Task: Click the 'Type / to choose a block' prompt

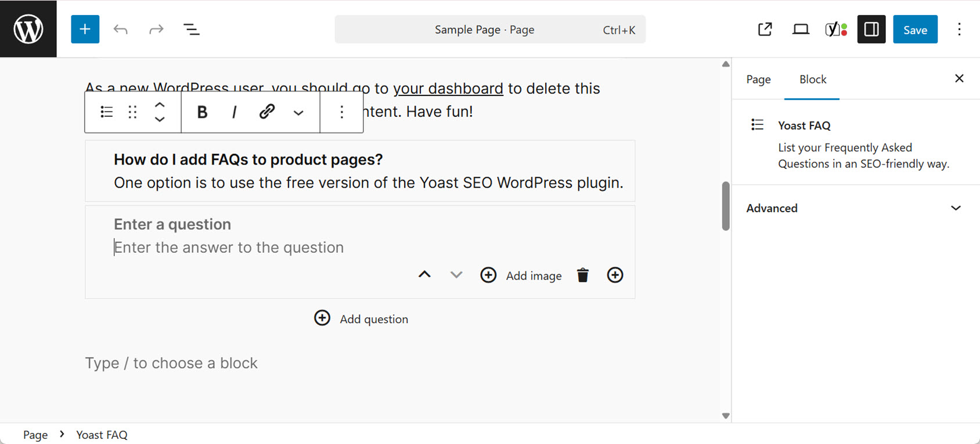Action: pyautogui.click(x=171, y=363)
